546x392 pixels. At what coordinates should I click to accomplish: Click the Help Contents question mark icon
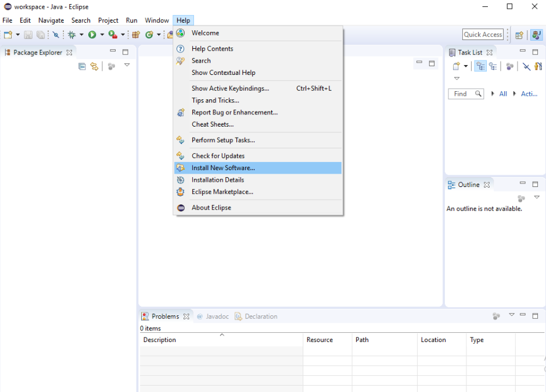coord(181,49)
